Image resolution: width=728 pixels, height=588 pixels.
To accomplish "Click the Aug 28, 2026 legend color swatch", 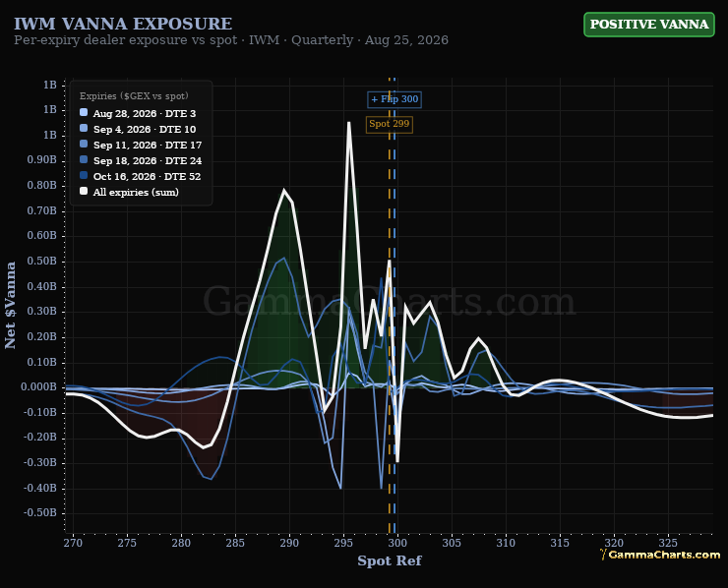I will (x=84, y=113).
